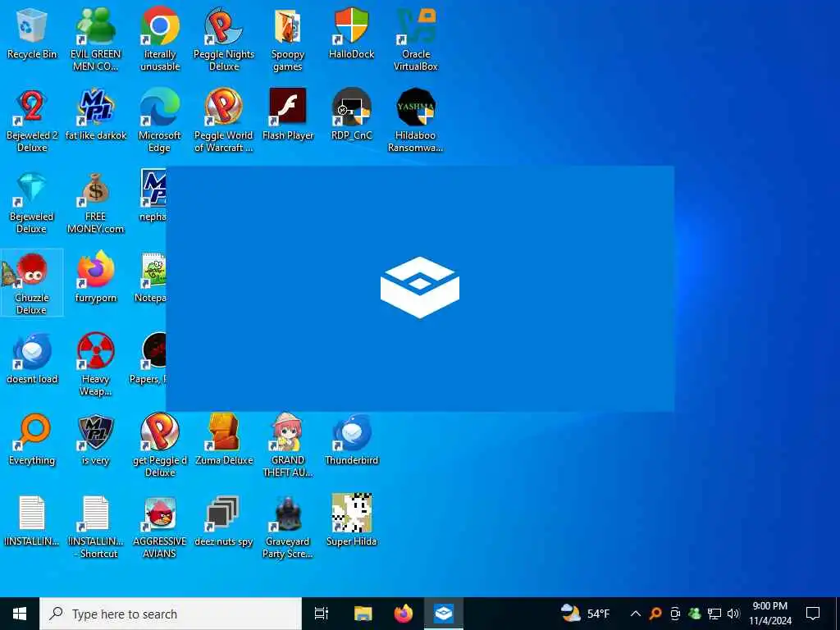Open File Explorer from the taskbar
840x630 pixels.
click(363, 614)
